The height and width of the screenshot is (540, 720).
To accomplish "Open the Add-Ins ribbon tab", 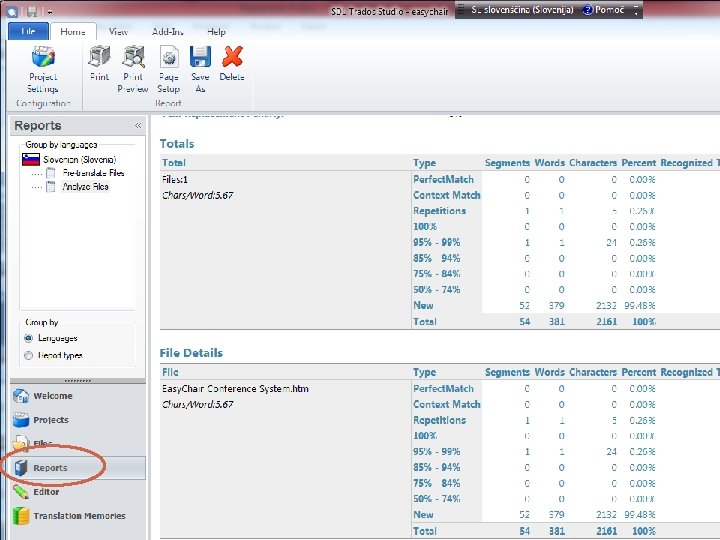I will click(x=168, y=32).
